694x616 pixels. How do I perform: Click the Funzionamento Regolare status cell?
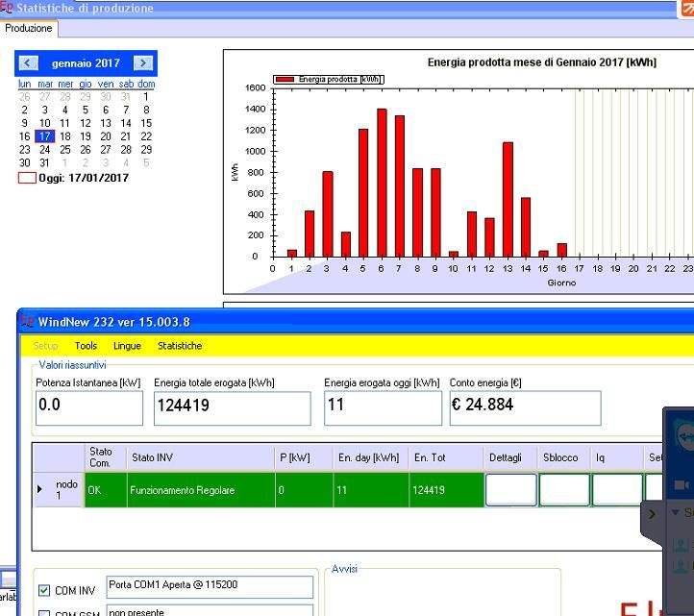pyautogui.click(x=201, y=490)
